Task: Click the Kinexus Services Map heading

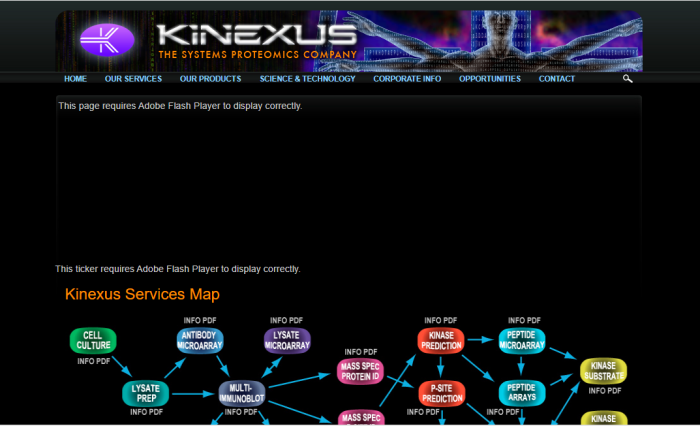Action: click(x=142, y=294)
